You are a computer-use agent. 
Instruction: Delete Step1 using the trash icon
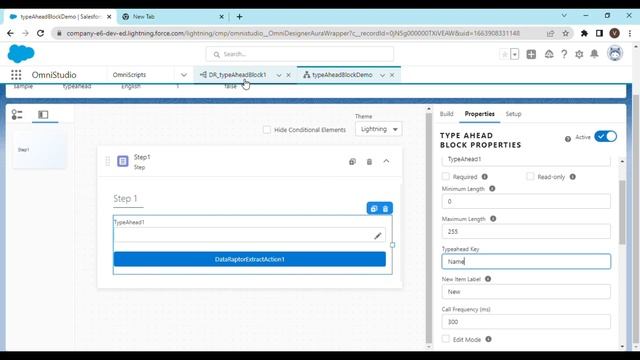click(369, 162)
